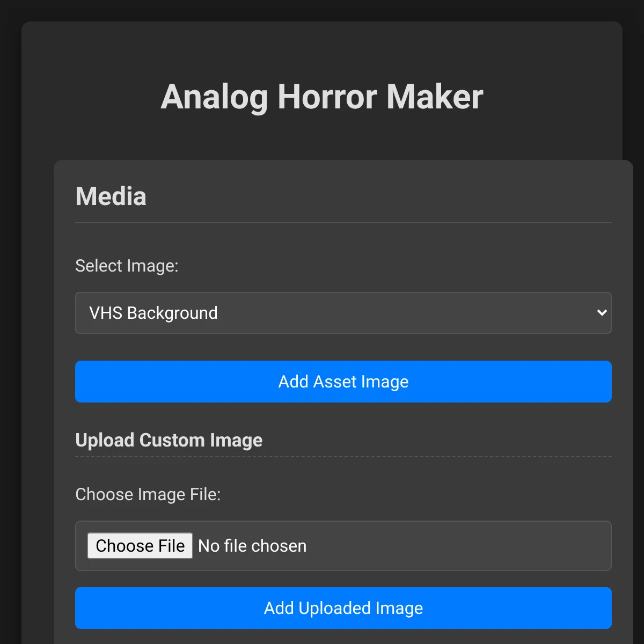Choose an option from the image asset selector
This screenshot has width=644, height=644.
coord(343,313)
